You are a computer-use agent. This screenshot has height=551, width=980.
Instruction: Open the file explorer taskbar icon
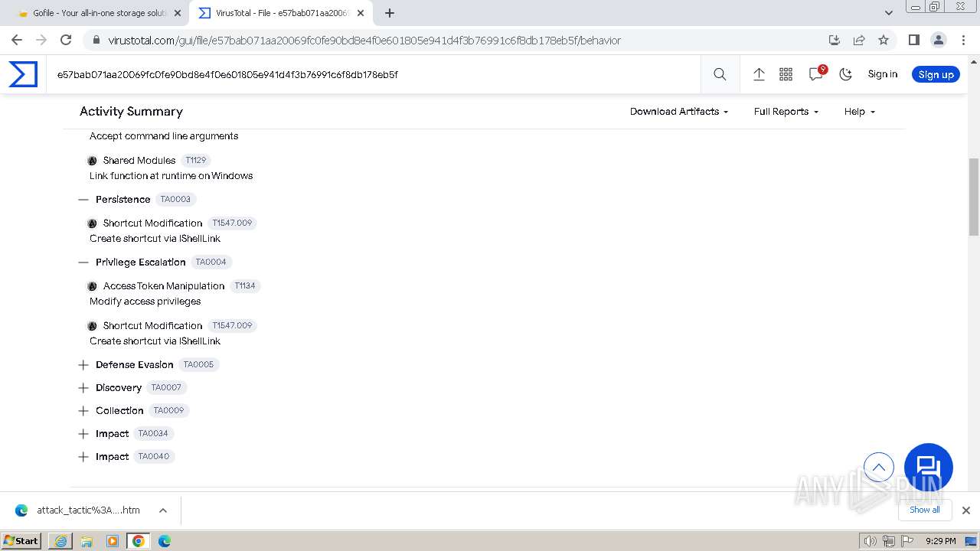pyautogui.click(x=87, y=541)
